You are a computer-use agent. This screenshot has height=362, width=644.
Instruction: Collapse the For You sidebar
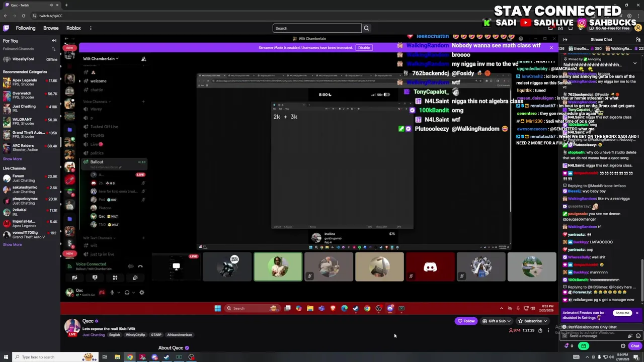54,41
